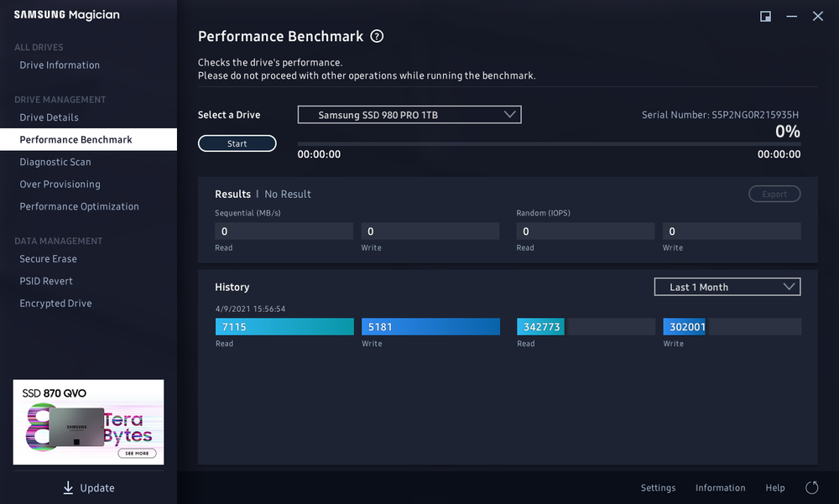Click the disabled Export button
Viewport: 839px width, 504px height.
click(x=774, y=194)
